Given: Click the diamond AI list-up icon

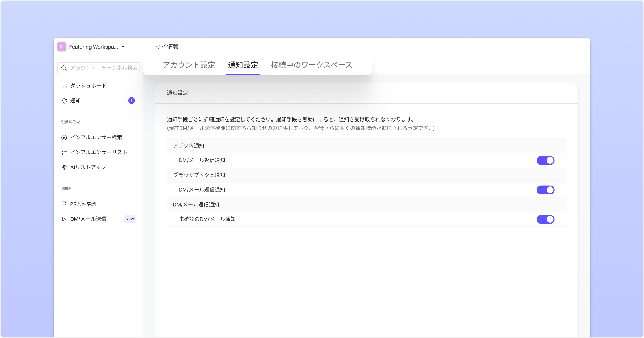Looking at the screenshot, I should coord(64,167).
